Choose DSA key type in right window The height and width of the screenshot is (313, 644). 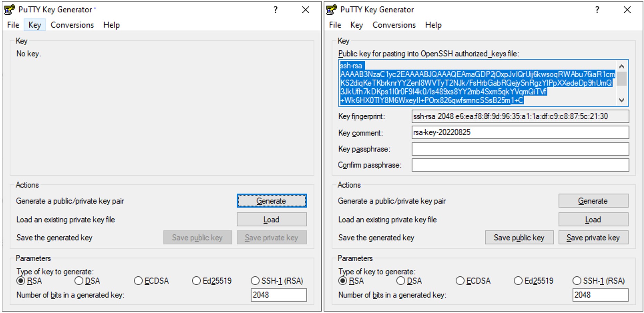click(x=401, y=281)
